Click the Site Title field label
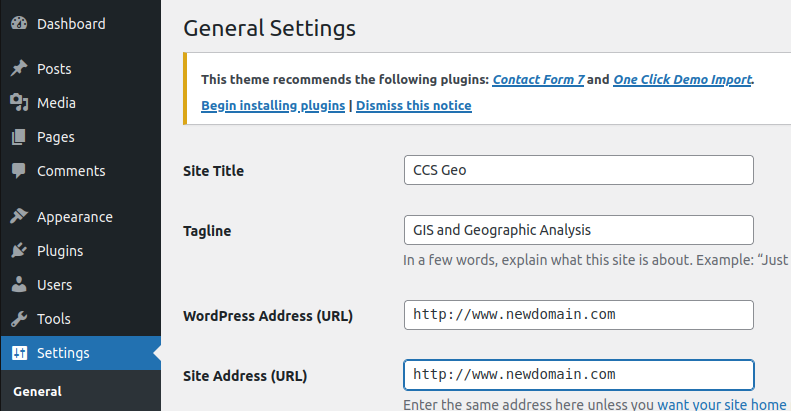This screenshot has width=791, height=411. pyautogui.click(x=213, y=171)
